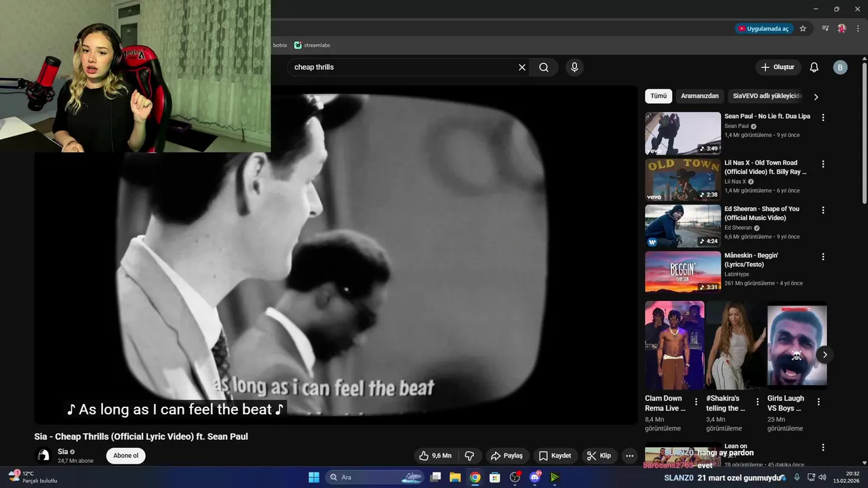Open the Girls Laugh VS Boys short
Viewport: 868px width, 488px height.
click(797, 346)
